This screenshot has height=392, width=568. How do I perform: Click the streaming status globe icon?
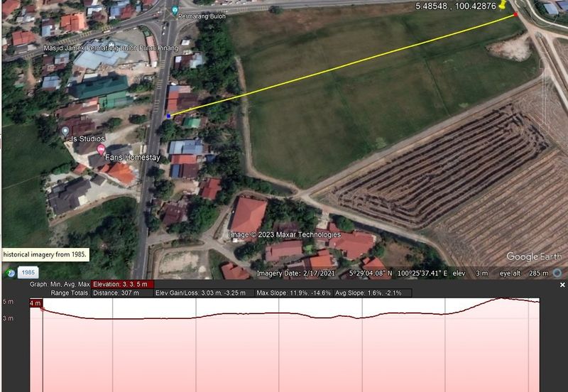click(x=557, y=273)
